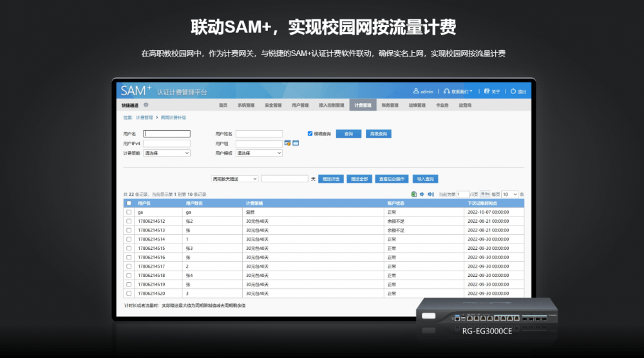This screenshot has width=644, height=358.
Task: Focus the current page number field
Action: (463, 194)
